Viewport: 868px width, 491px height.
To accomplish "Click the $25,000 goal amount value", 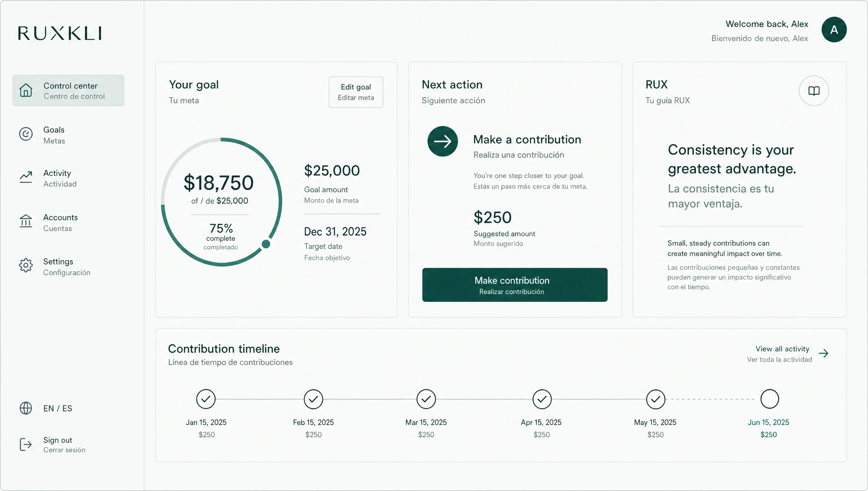I will [x=332, y=171].
